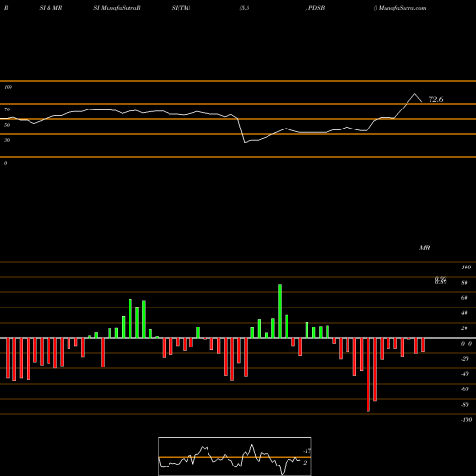
Task: Click the 100 label on RSI axis
Action: point(8,87)
